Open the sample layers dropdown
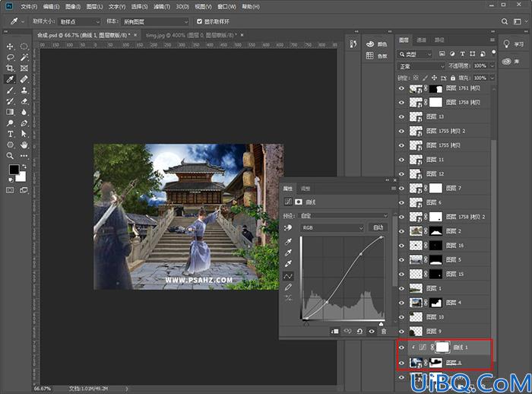 (155, 21)
